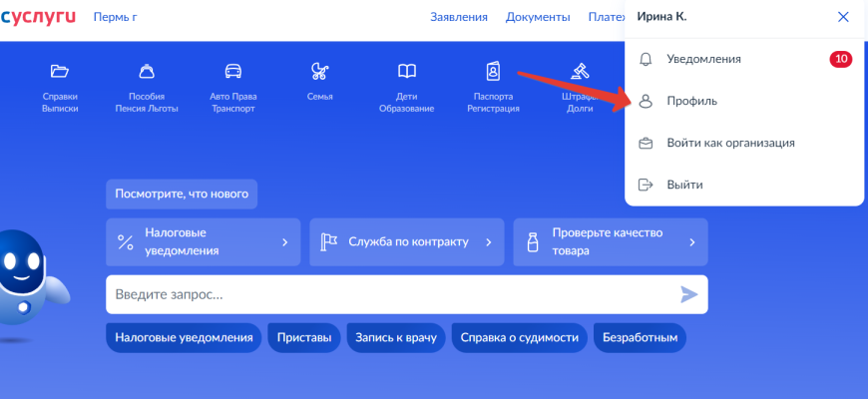Open the Семья stroller icon
The image size is (868, 399).
click(320, 72)
